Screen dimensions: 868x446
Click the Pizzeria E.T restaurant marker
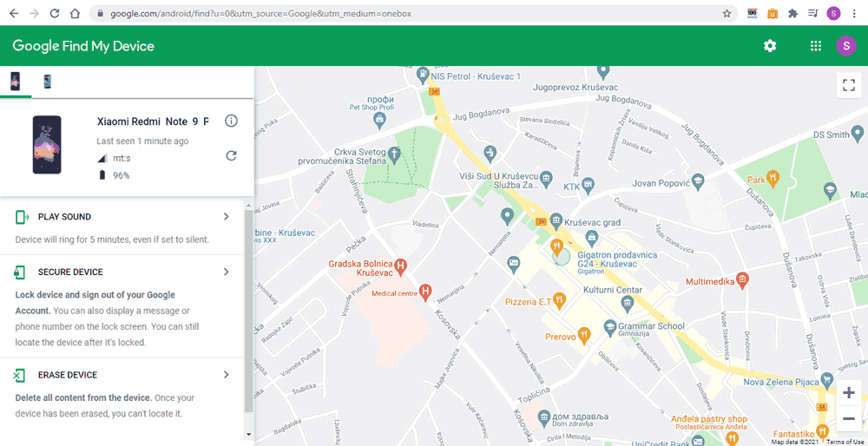559,299
